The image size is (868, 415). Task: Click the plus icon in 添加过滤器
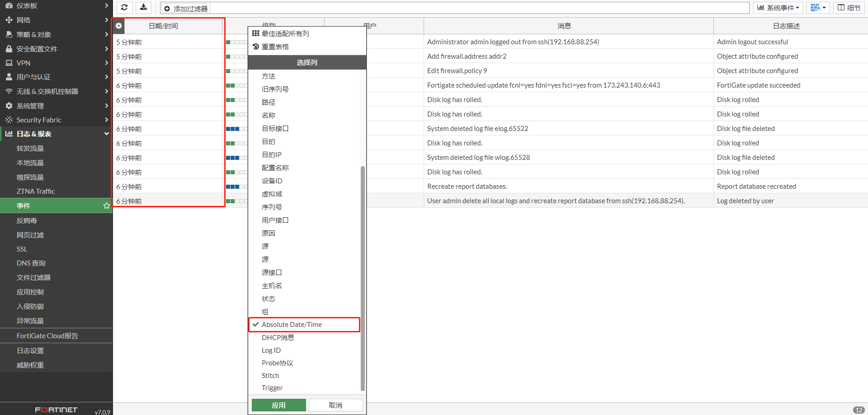tap(167, 9)
